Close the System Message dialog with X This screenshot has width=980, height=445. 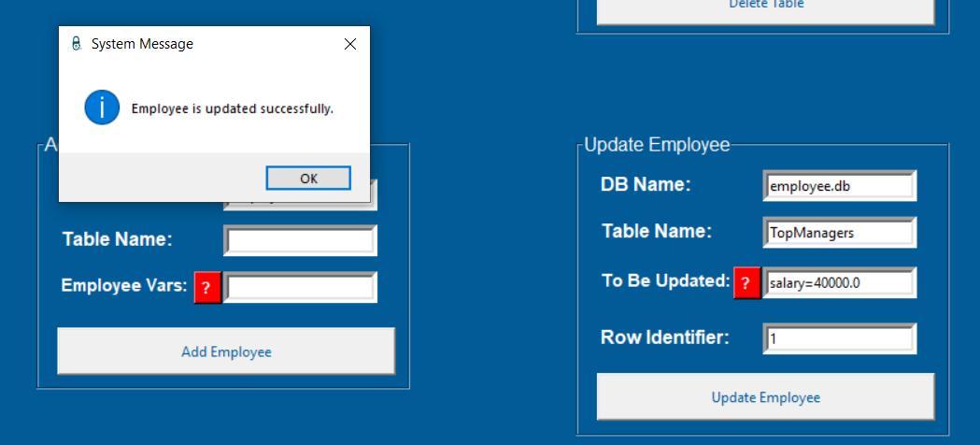coord(350,44)
